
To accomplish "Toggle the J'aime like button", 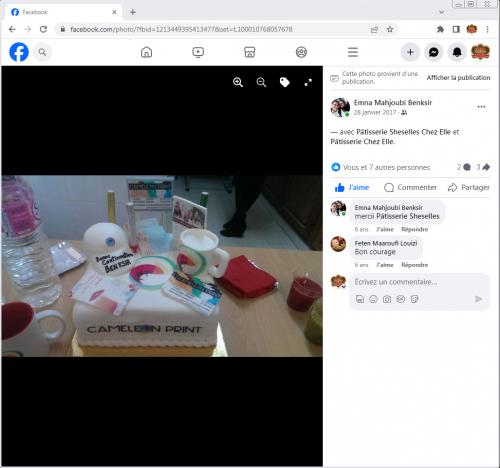I will [x=352, y=187].
